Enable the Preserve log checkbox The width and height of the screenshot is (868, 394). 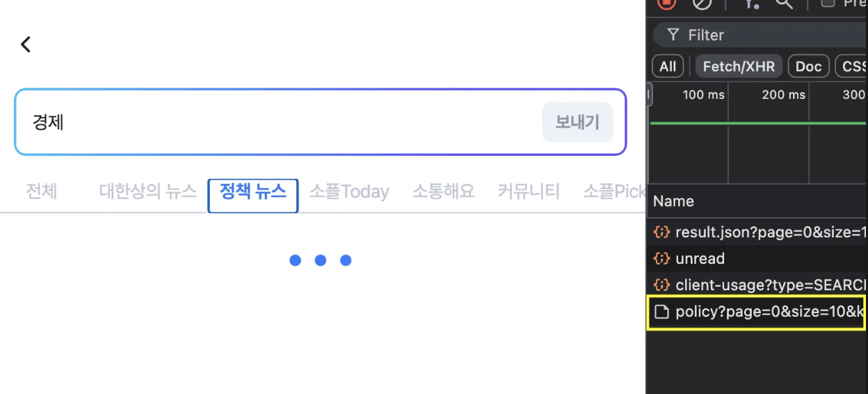pyautogui.click(x=828, y=3)
